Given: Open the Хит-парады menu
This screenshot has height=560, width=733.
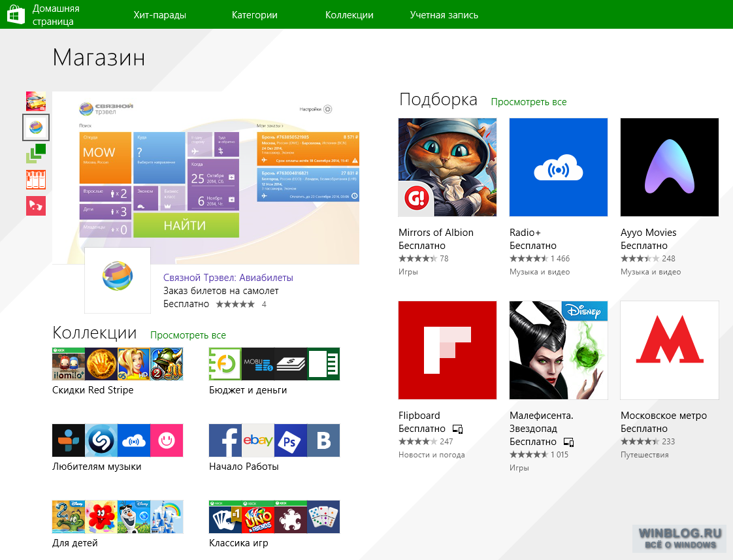Looking at the screenshot, I should (x=159, y=15).
